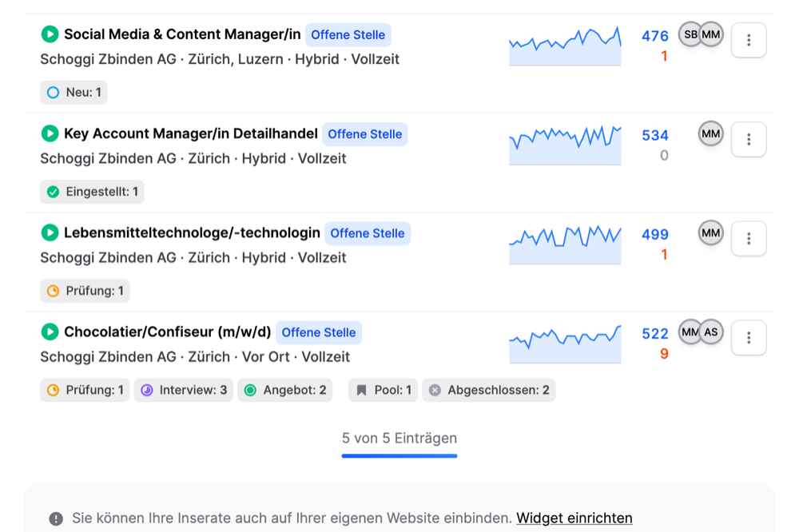The image size is (799, 532).
Task: Select the 'Abgeschlossen: 2' status chip
Action: pos(489,390)
